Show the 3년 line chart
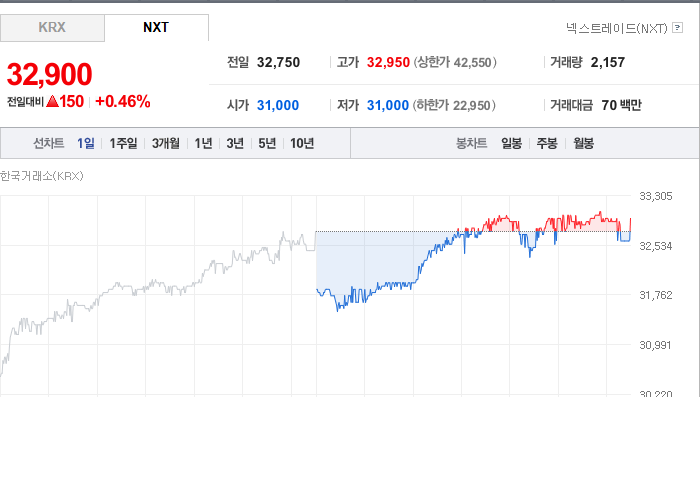 coord(235,143)
